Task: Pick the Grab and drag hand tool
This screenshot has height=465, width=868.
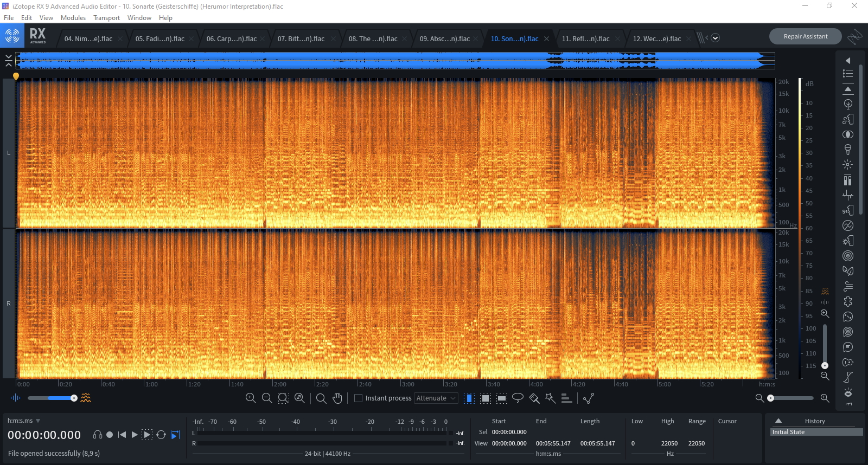Action: click(x=337, y=398)
